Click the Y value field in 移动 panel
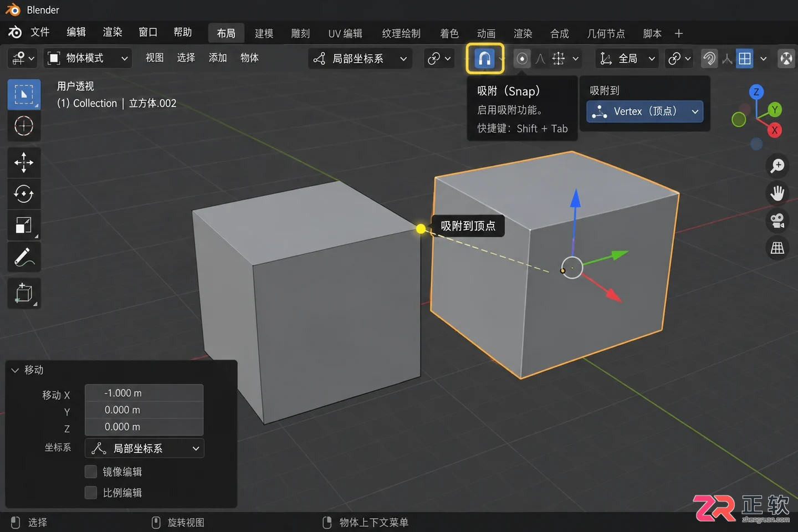Screen dimensions: 798x532 click(x=144, y=410)
